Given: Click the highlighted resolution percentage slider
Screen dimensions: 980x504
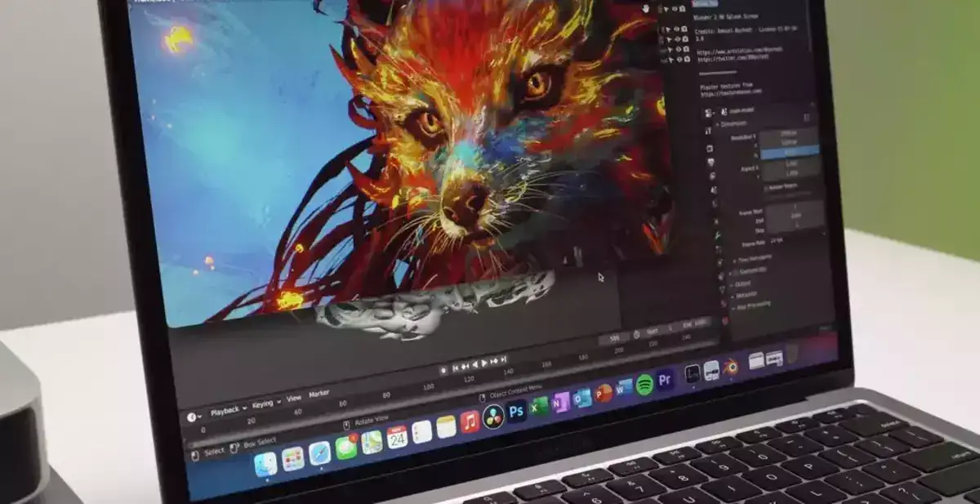Looking at the screenshot, I should (x=790, y=152).
